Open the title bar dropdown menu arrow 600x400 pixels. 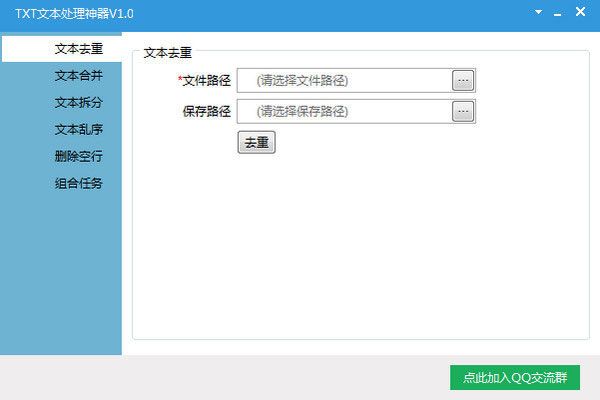point(538,12)
